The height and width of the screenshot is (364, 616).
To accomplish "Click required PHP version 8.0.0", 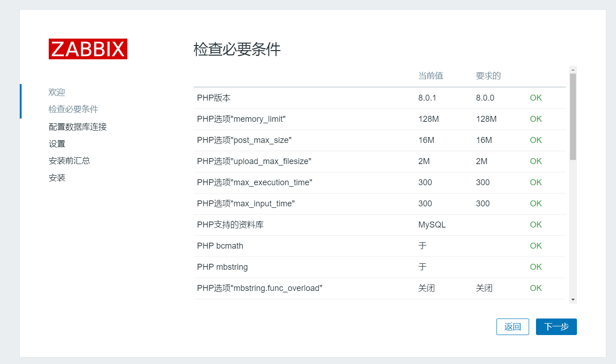I will (485, 98).
